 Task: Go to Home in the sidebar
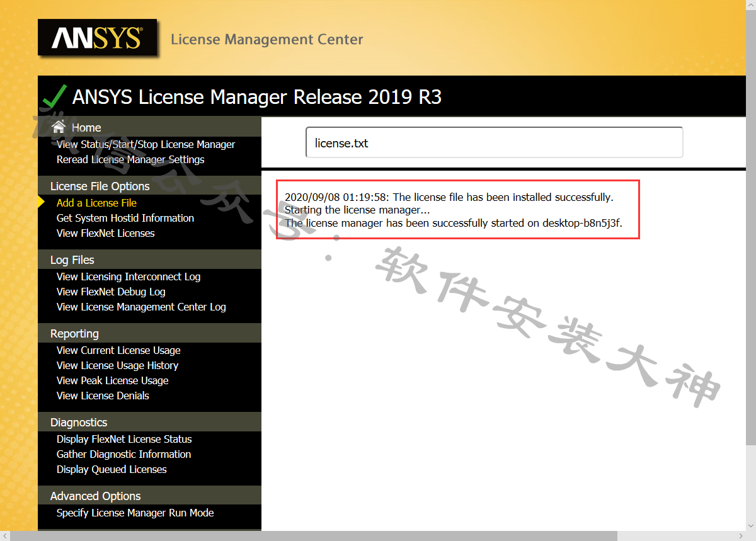[86, 128]
